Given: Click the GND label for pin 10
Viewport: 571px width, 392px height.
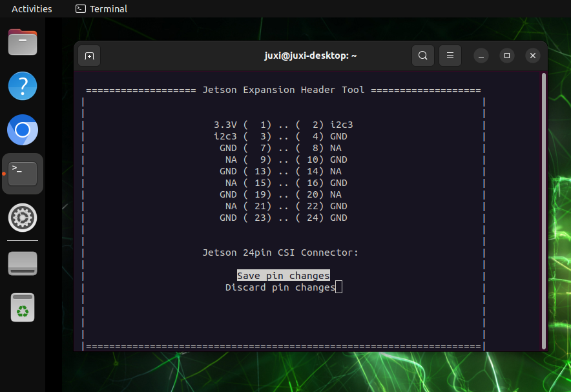Looking at the screenshot, I should click(338, 160).
